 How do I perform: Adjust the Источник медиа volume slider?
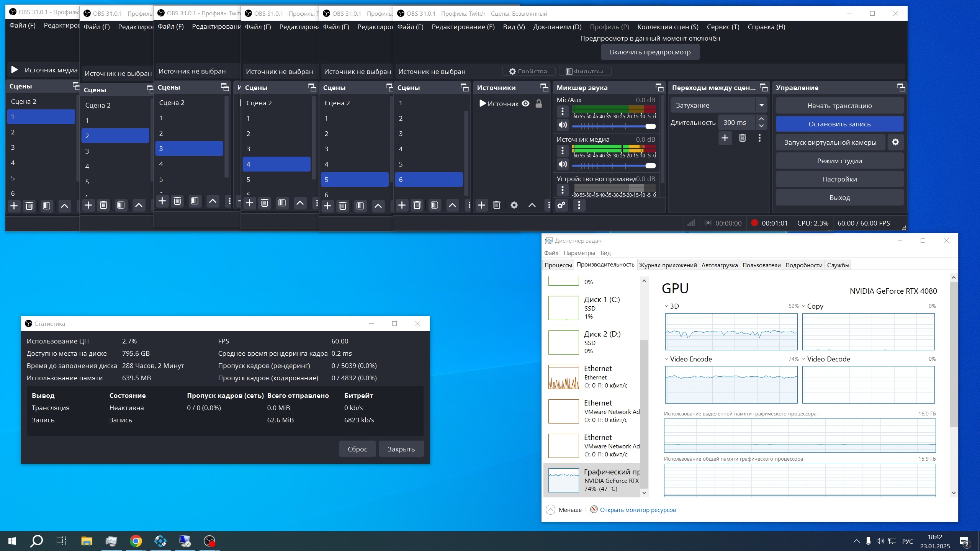(650, 166)
